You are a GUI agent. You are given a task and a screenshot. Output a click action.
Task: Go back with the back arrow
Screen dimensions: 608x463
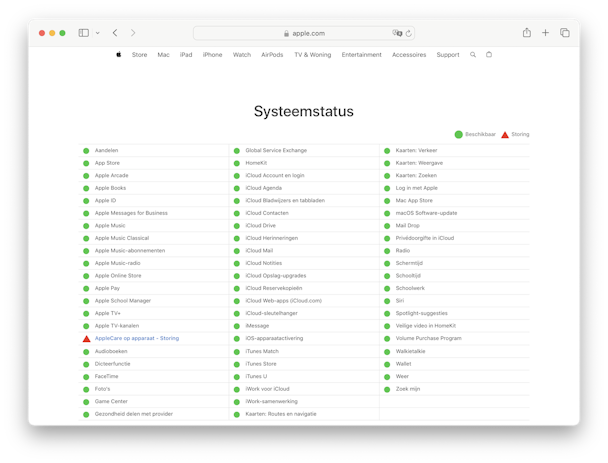[115, 33]
